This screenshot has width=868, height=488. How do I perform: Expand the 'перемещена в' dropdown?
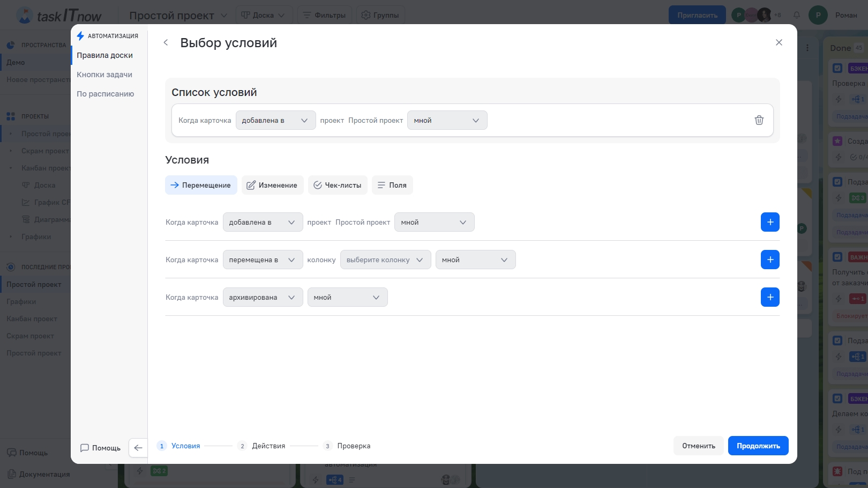(262, 260)
